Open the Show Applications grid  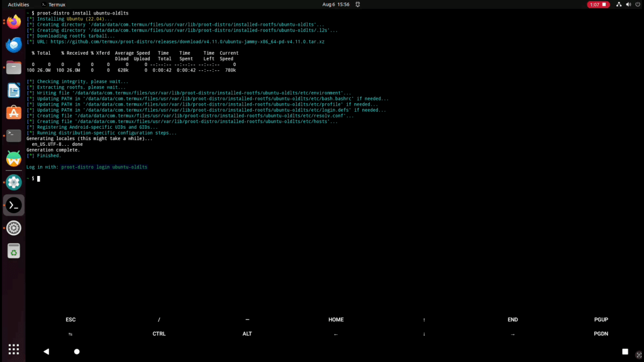[x=14, y=349]
